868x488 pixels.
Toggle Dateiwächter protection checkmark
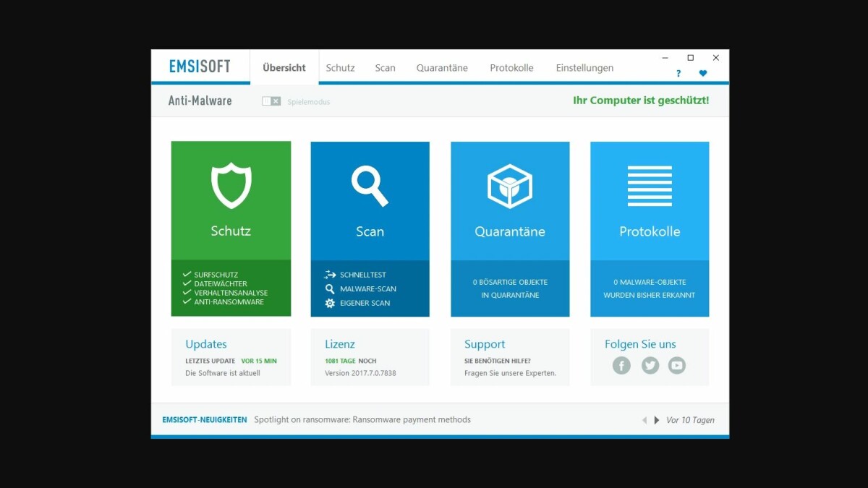187,284
